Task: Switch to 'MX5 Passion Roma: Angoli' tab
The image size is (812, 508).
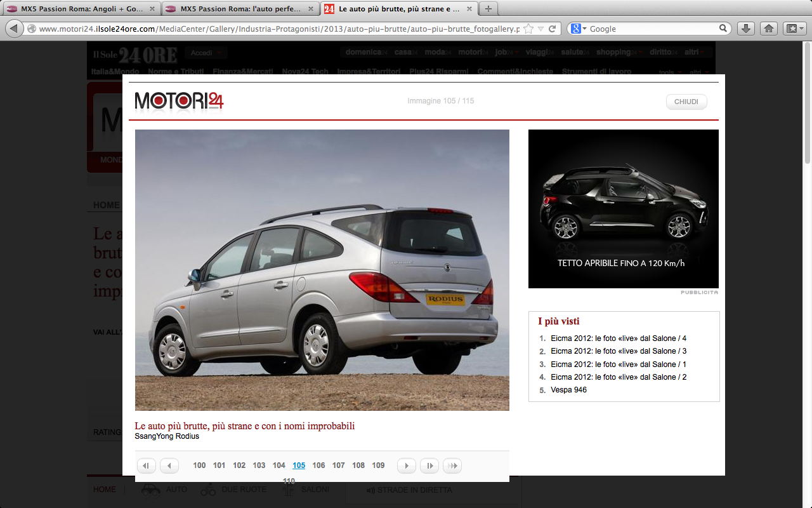Action: pyautogui.click(x=81, y=9)
